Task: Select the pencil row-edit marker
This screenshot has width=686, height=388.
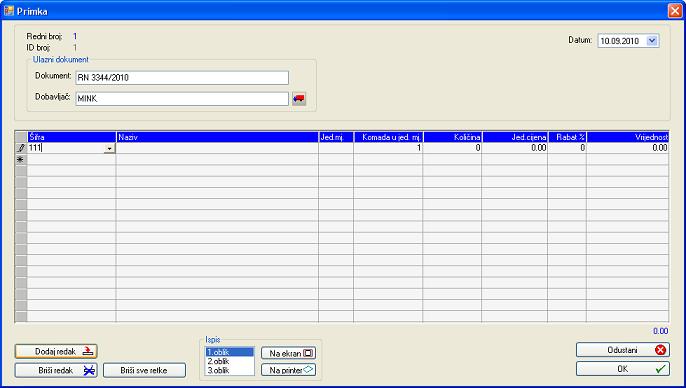Action: 21,148
